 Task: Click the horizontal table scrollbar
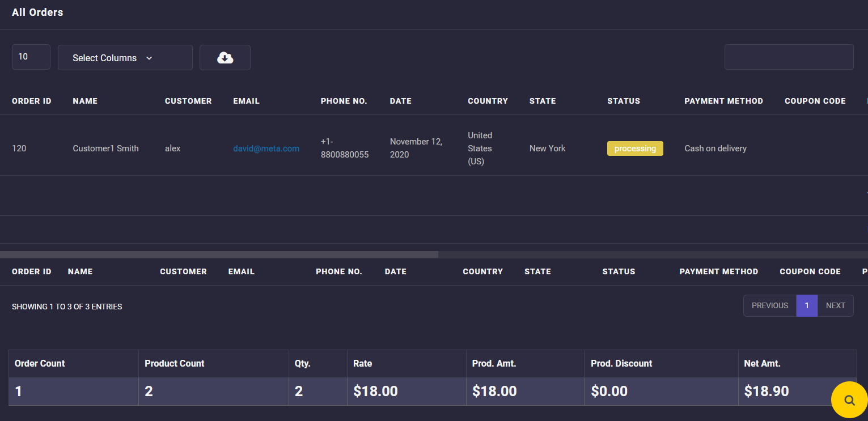click(x=219, y=254)
